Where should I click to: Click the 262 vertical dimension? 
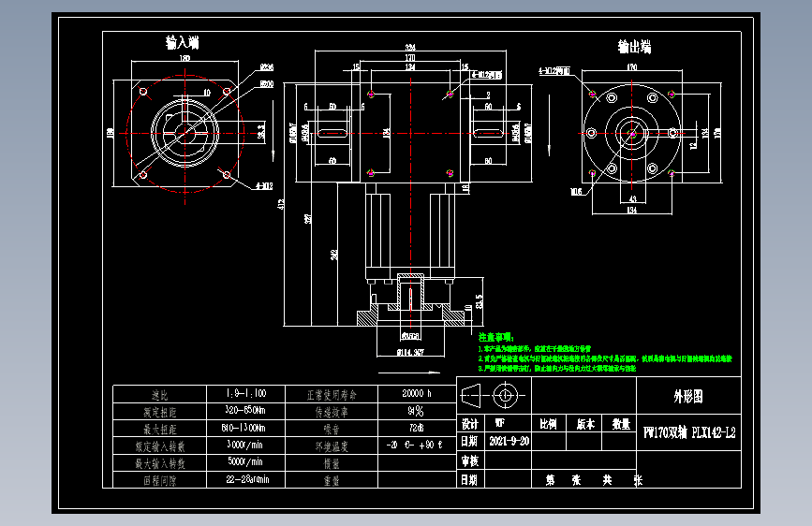(334, 255)
